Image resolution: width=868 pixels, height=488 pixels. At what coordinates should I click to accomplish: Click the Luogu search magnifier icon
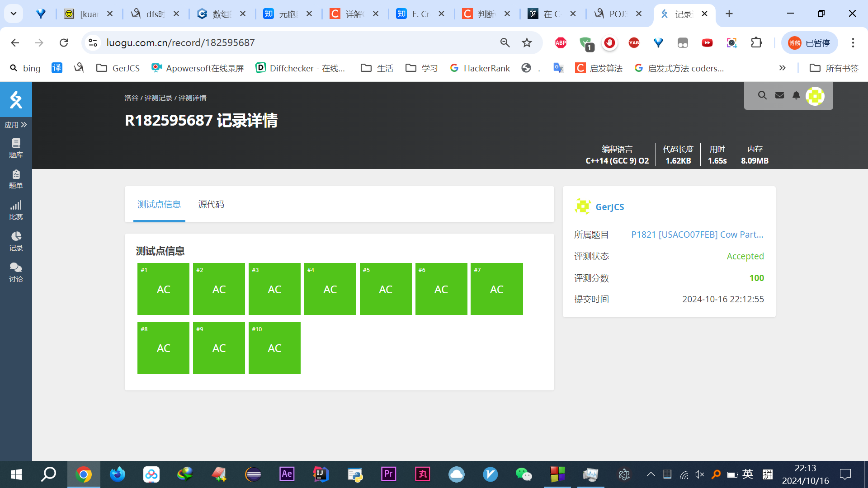click(x=762, y=95)
